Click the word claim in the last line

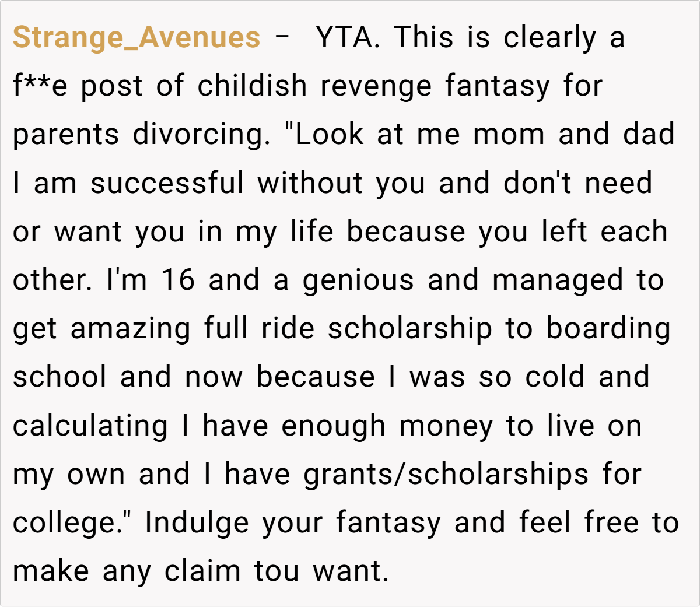coord(202,571)
